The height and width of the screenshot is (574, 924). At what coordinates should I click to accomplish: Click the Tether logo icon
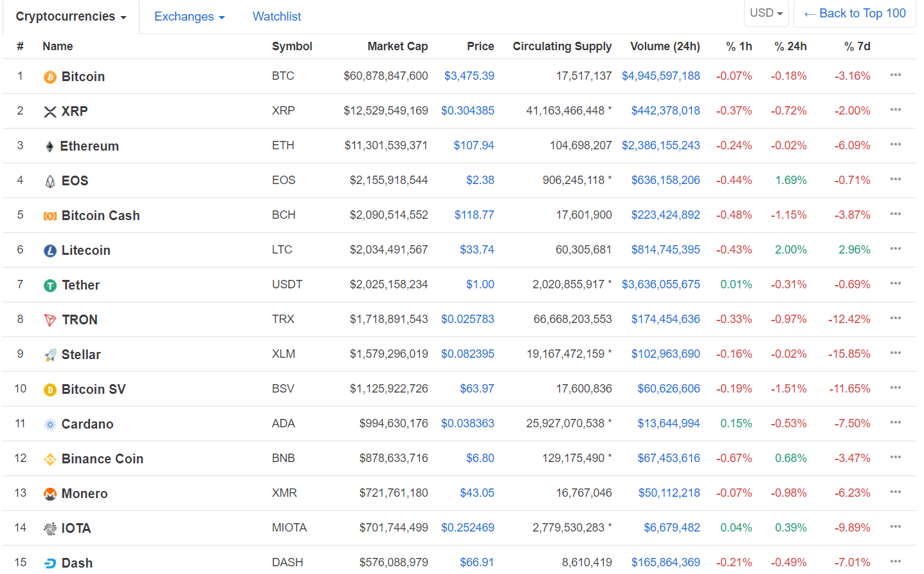click(x=50, y=286)
